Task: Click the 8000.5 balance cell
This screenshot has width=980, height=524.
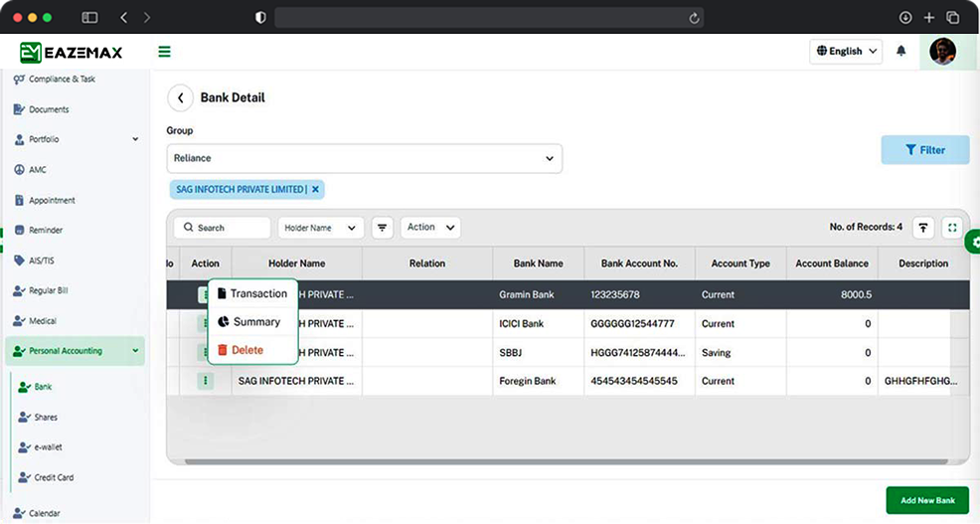Action: 832,294
